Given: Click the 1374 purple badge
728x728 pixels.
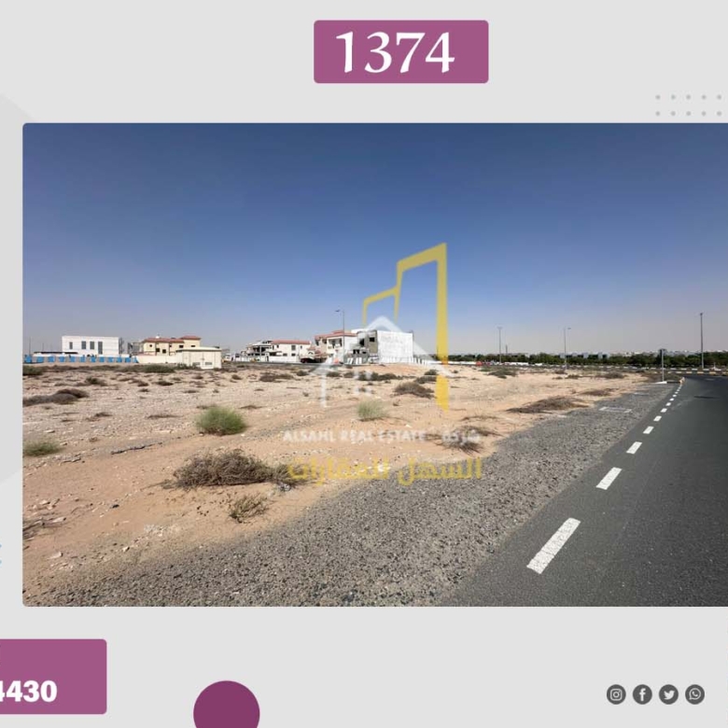Looking at the screenshot, I should [x=400, y=51].
